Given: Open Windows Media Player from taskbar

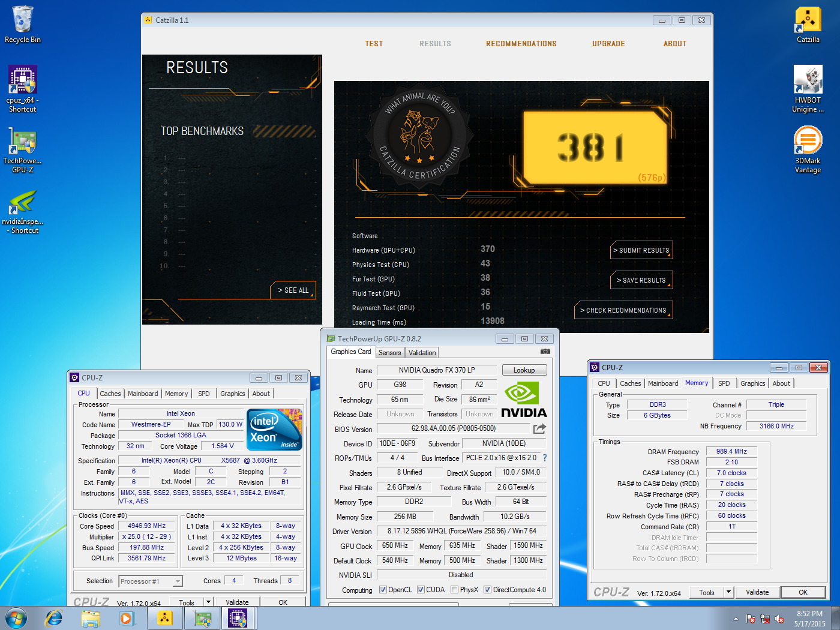Looking at the screenshot, I should click(x=127, y=618).
